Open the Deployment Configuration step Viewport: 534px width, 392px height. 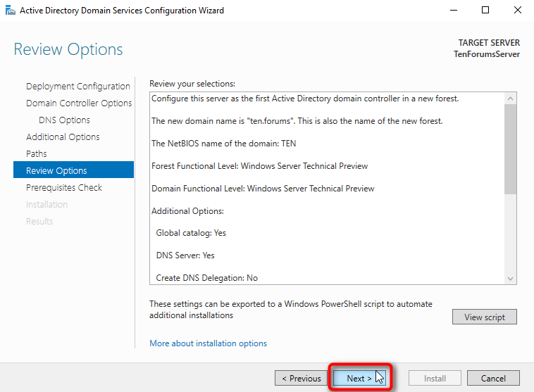[78, 87]
